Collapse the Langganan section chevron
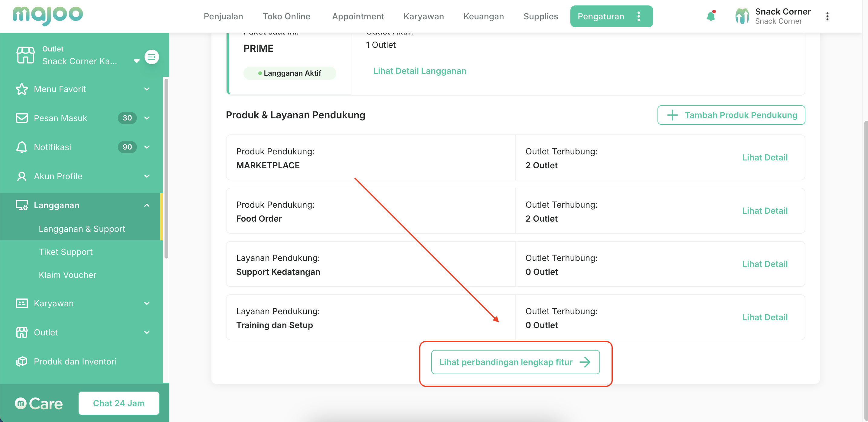 [147, 205]
